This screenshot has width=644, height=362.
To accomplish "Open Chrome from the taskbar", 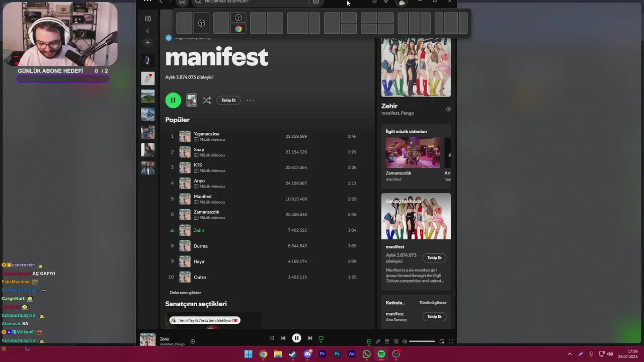I will click(263, 354).
